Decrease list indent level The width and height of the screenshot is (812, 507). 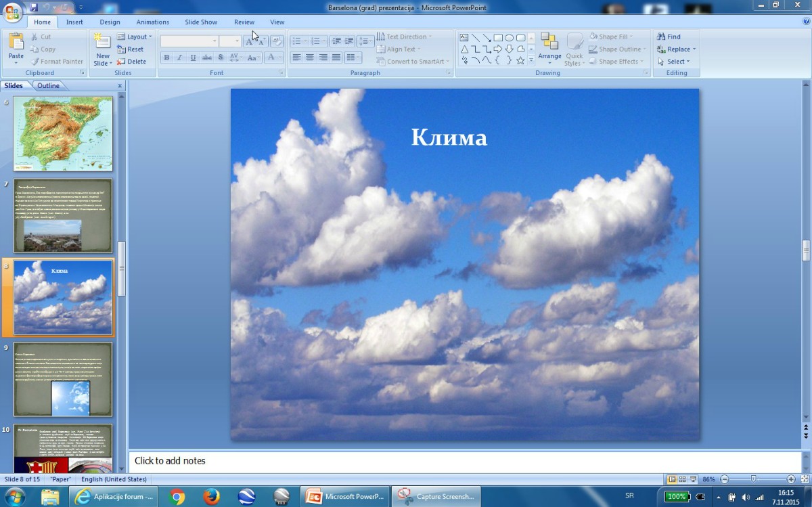pos(337,41)
